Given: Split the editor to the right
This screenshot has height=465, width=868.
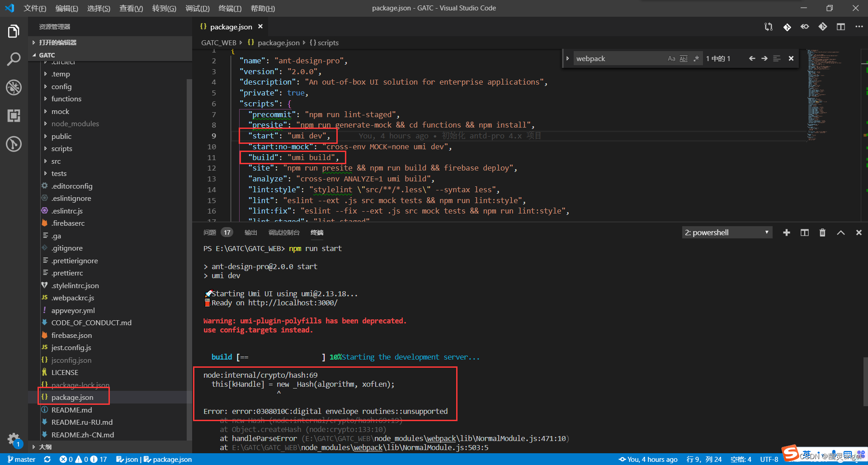Looking at the screenshot, I should point(841,27).
